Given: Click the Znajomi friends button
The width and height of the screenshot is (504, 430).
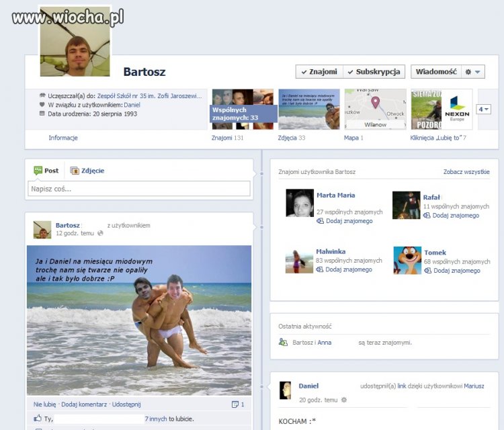Looking at the screenshot, I should click(319, 72).
